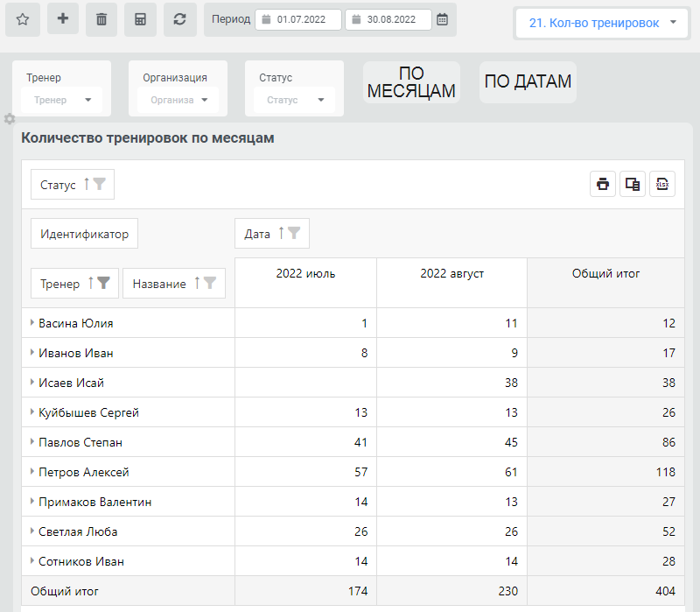Expand the Светлая Люба row
Image resolution: width=700 pixels, height=612 pixels.
(32, 531)
